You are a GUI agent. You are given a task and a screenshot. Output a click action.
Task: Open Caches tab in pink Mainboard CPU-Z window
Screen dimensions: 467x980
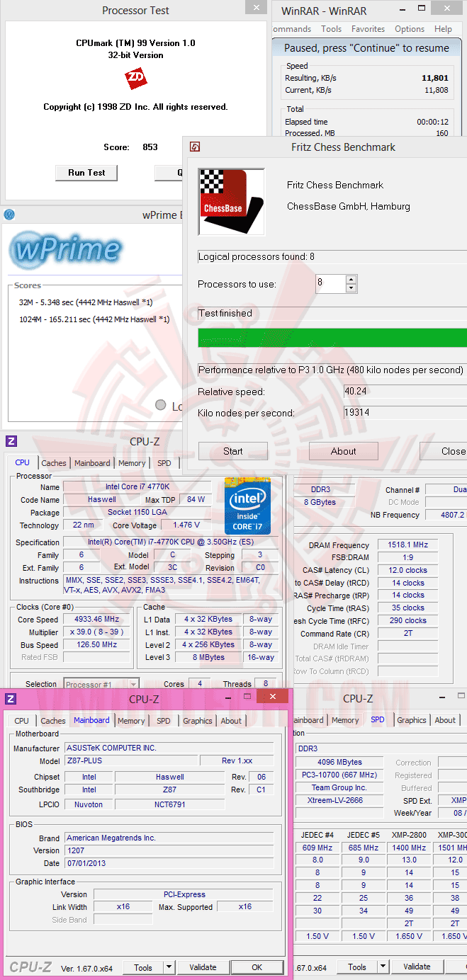tap(53, 721)
